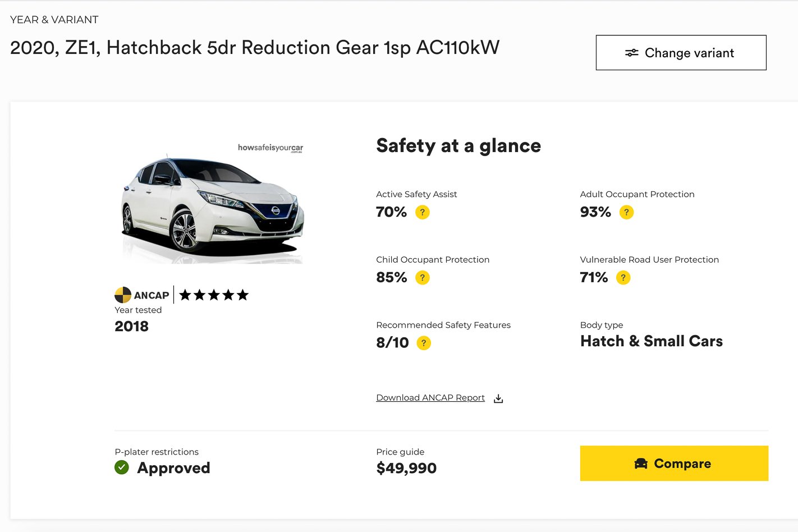Click the sliders icon in Change variant
Screen dimensions: 798x532
[632, 53]
